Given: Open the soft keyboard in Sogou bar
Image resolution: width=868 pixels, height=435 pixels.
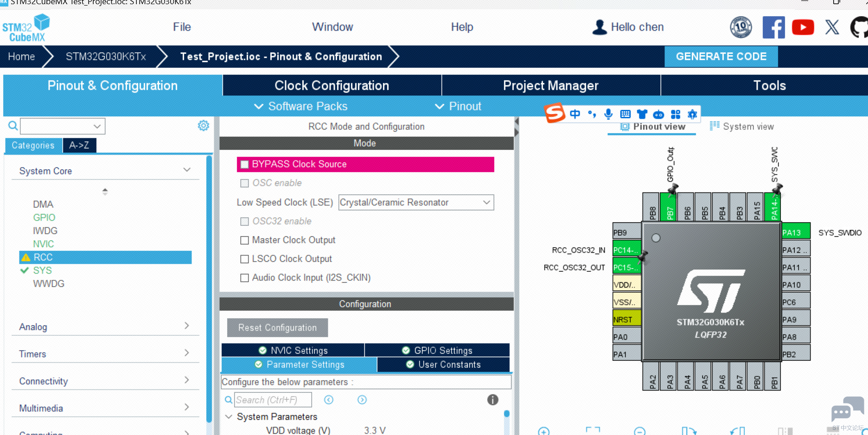Looking at the screenshot, I should tap(625, 114).
